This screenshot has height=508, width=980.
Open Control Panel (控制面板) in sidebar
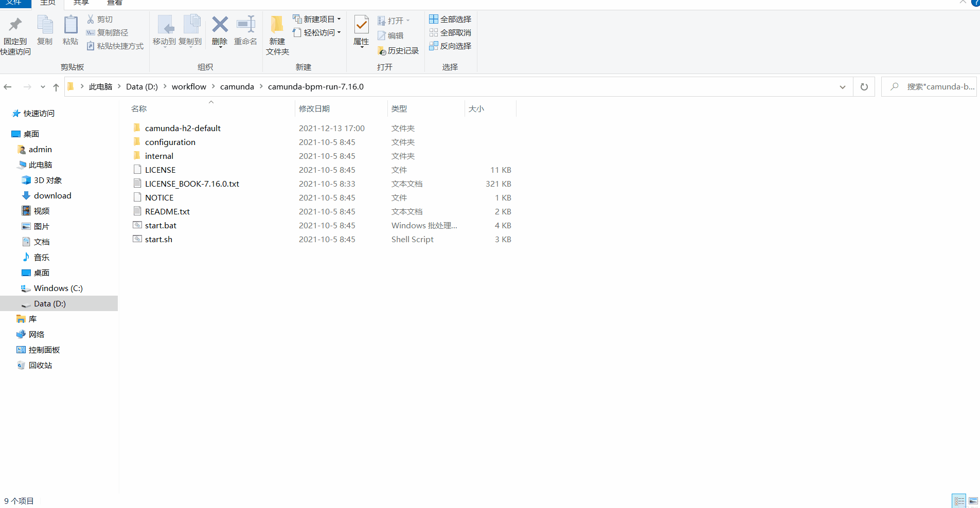(39, 350)
